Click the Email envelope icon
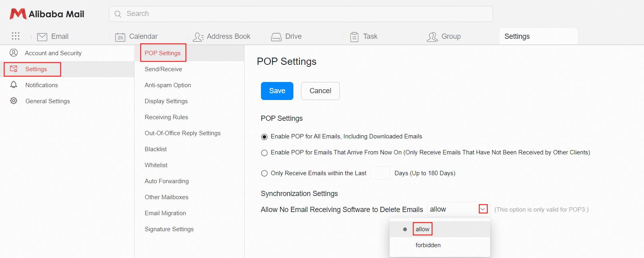Screen dimensions: 644x258 click(x=42, y=37)
